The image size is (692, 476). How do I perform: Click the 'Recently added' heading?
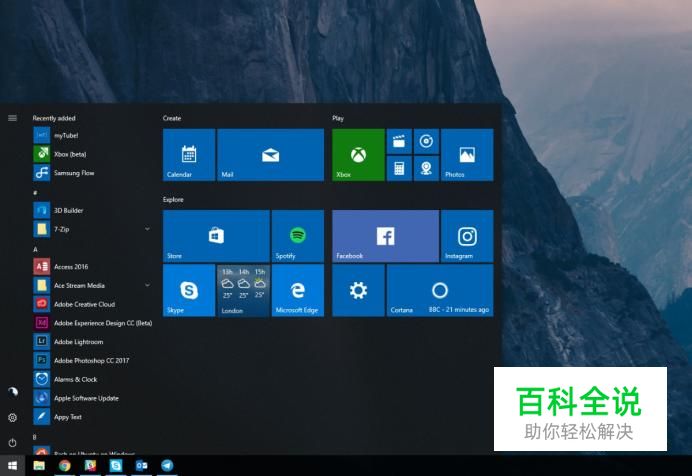coord(54,118)
